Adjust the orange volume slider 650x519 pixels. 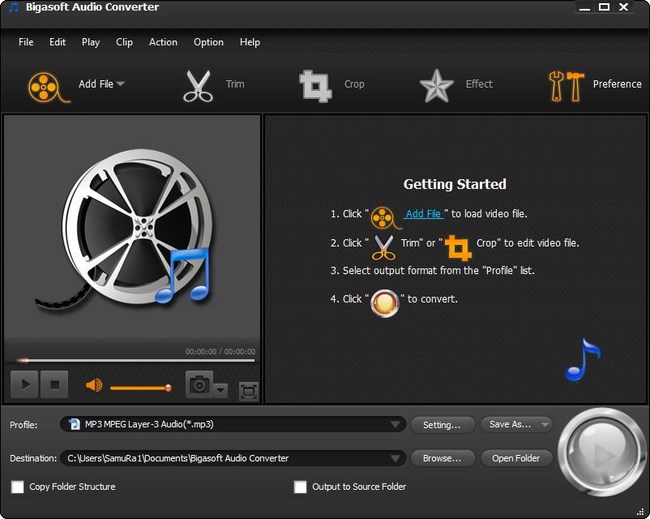tap(140, 387)
